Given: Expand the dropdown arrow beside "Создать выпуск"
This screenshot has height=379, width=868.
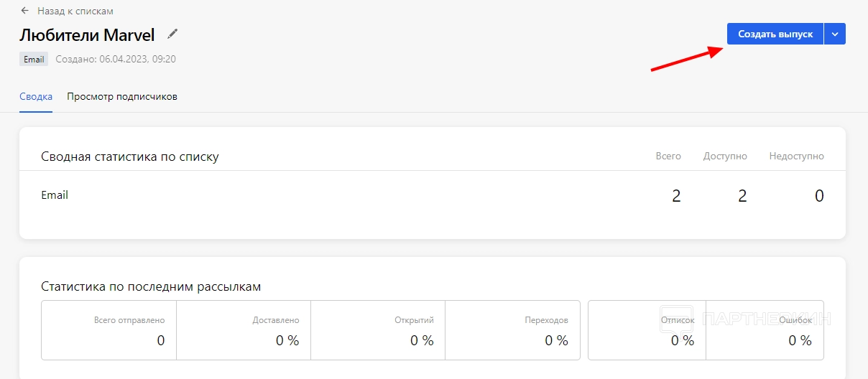Looking at the screenshot, I should tap(834, 34).
